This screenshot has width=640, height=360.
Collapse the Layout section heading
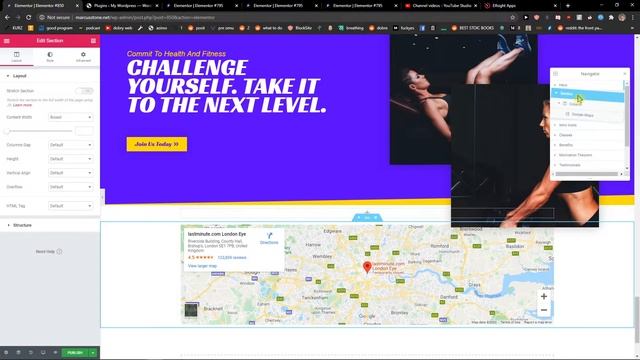click(50, 76)
